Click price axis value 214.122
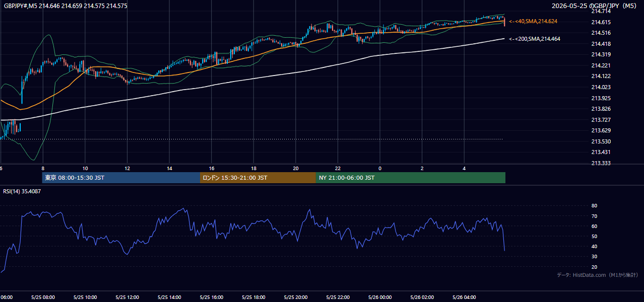The width and height of the screenshot is (644, 302). [x=601, y=76]
